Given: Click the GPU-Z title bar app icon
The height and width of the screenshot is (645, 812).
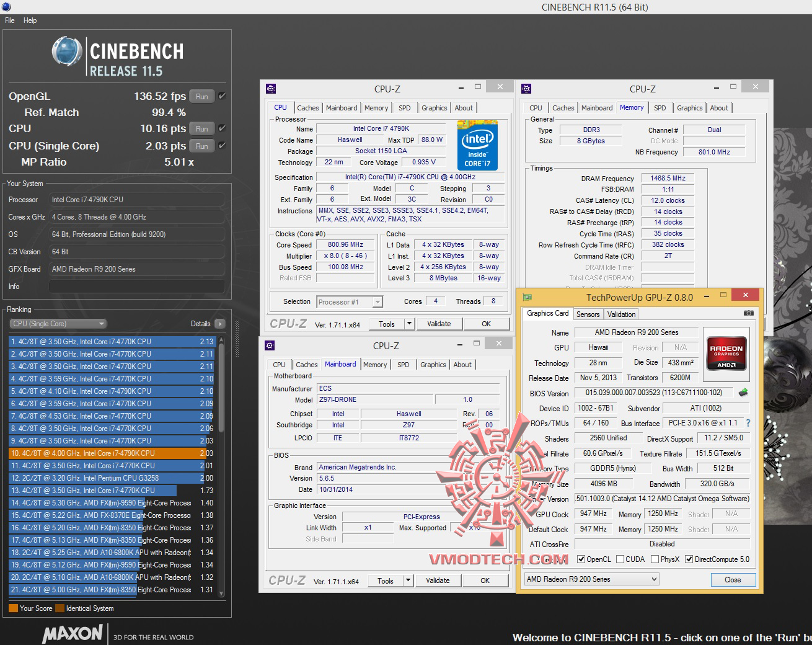Looking at the screenshot, I should click(x=527, y=297).
